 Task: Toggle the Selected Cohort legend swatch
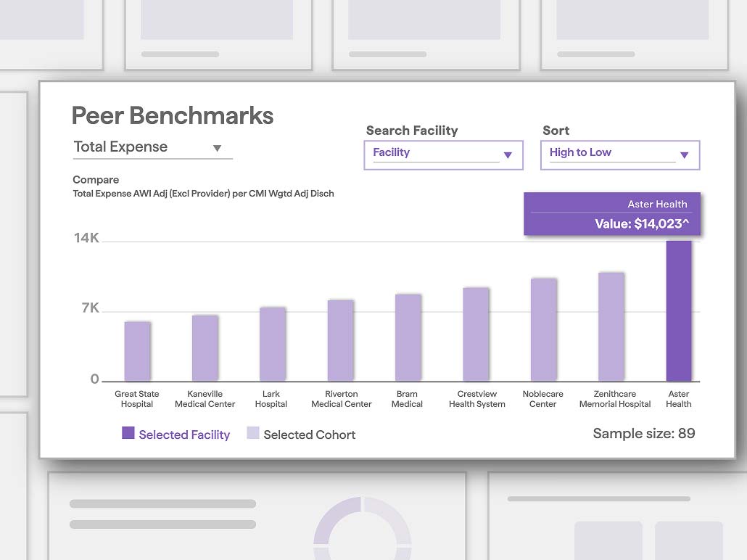click(253, 433)
